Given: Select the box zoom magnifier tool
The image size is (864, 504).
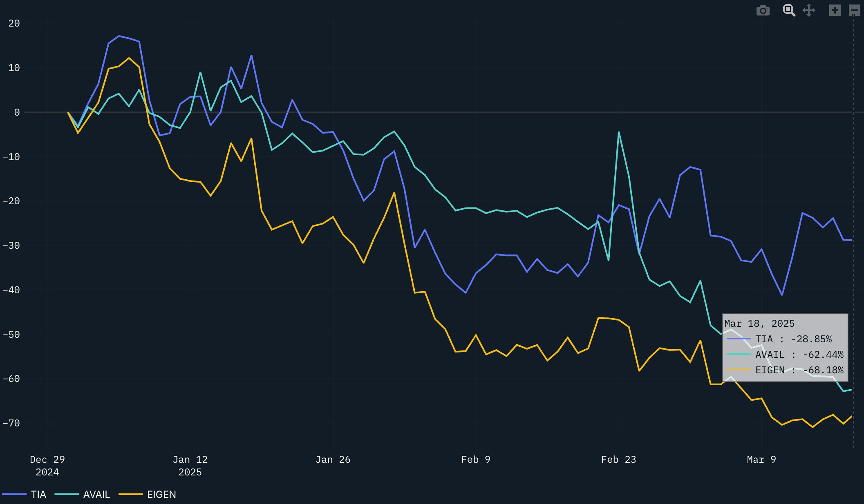Looking at the screenshot, I should (788, 10).
